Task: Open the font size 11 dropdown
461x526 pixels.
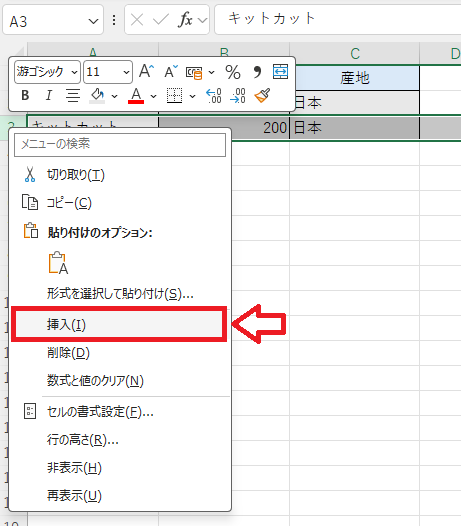Action: pyautogui.click(x=126, y=72)
